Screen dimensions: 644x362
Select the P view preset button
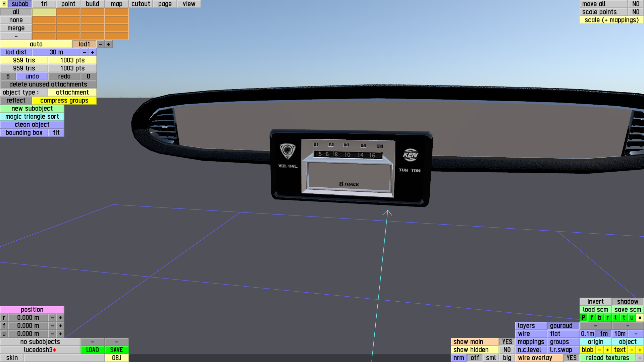coord(584,318)
